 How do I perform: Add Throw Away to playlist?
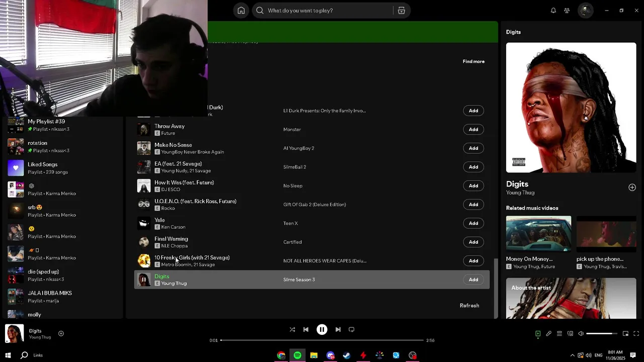[473, 130]
